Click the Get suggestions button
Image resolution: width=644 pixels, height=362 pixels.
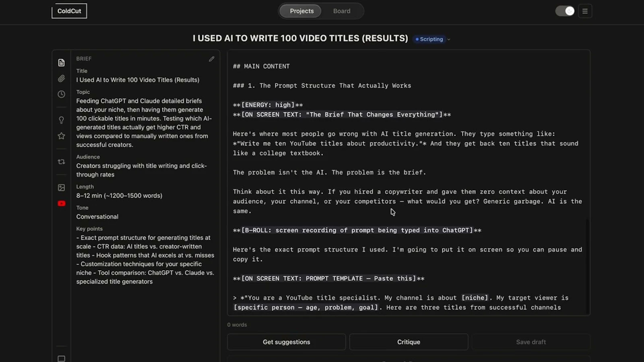pyautogui.click(x=287, y=342)
